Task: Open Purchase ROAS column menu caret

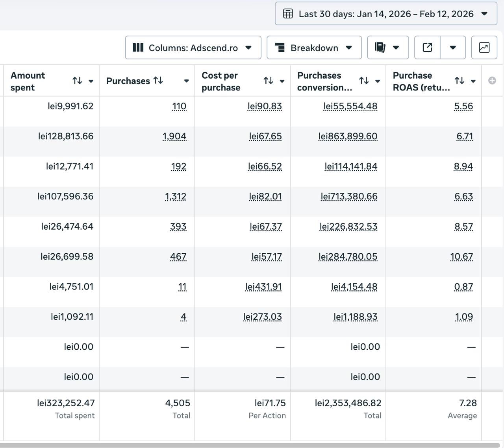Action: 473,81
